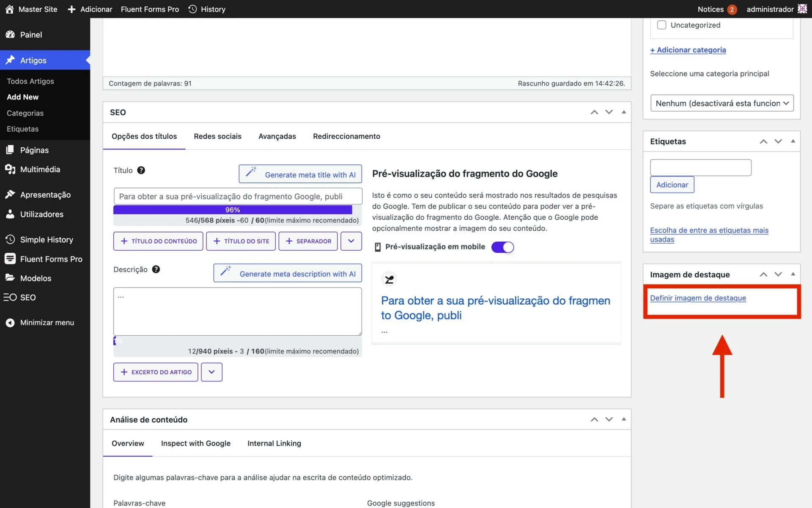Open the categoria principal dropdown
This screenshot has height=508, width=812.
pyautogui.click(x=721, y=103)
